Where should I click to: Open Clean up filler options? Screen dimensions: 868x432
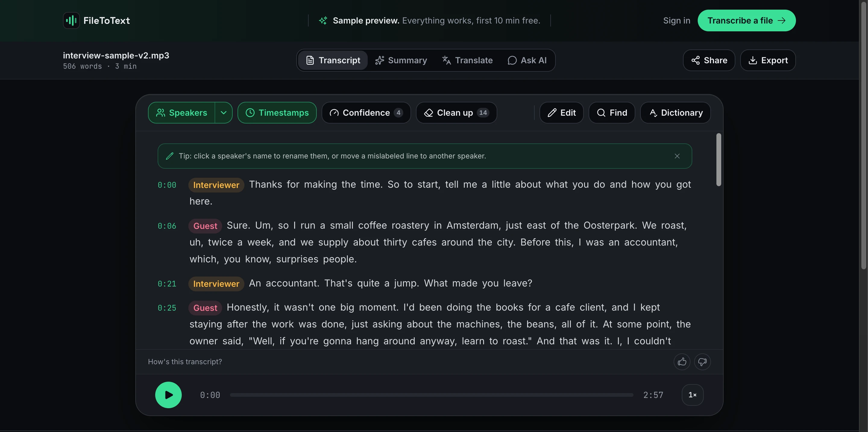pos(456,112)
